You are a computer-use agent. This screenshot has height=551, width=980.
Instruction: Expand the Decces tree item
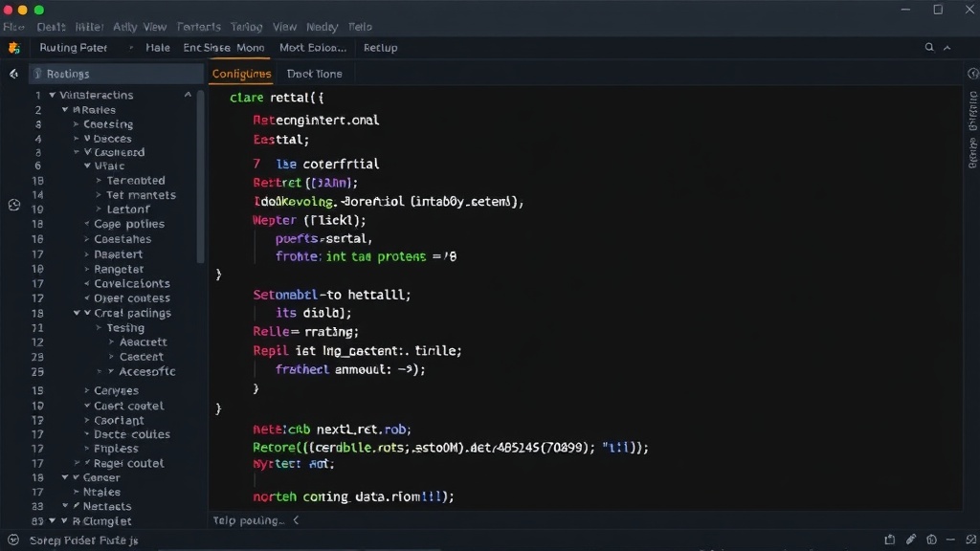click(77, 138)
